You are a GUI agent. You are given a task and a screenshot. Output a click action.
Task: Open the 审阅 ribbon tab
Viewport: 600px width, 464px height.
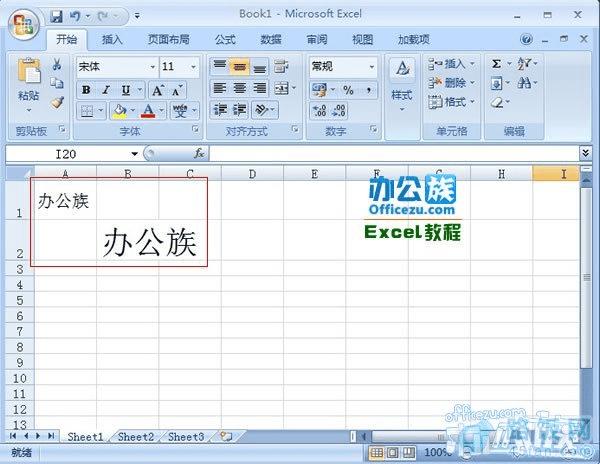[317, 39]
